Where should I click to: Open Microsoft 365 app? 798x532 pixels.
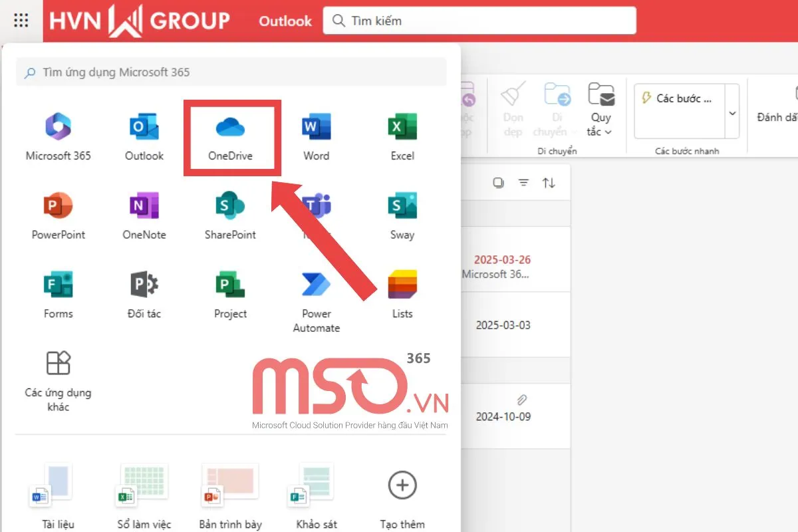pos(58,137)
